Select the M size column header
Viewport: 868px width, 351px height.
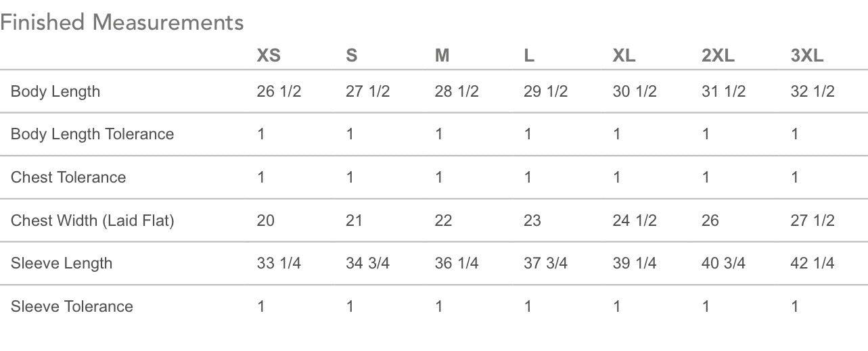click(442, 55)
